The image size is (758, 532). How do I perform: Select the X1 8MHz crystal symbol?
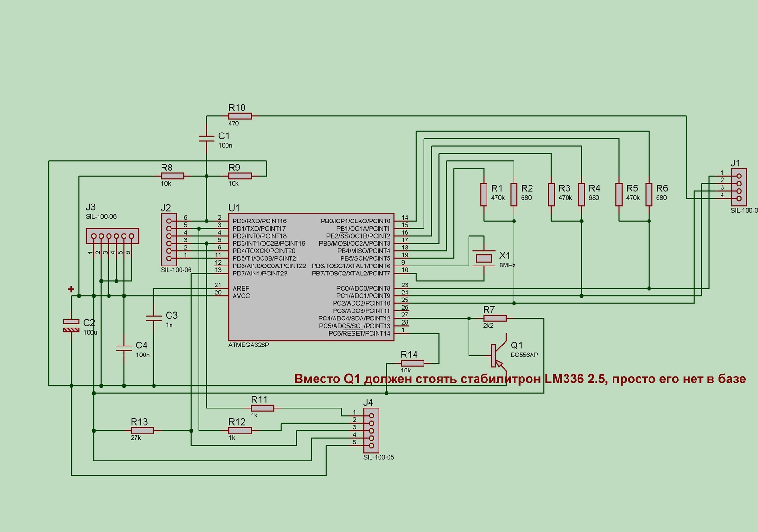(x=484, y=258)
